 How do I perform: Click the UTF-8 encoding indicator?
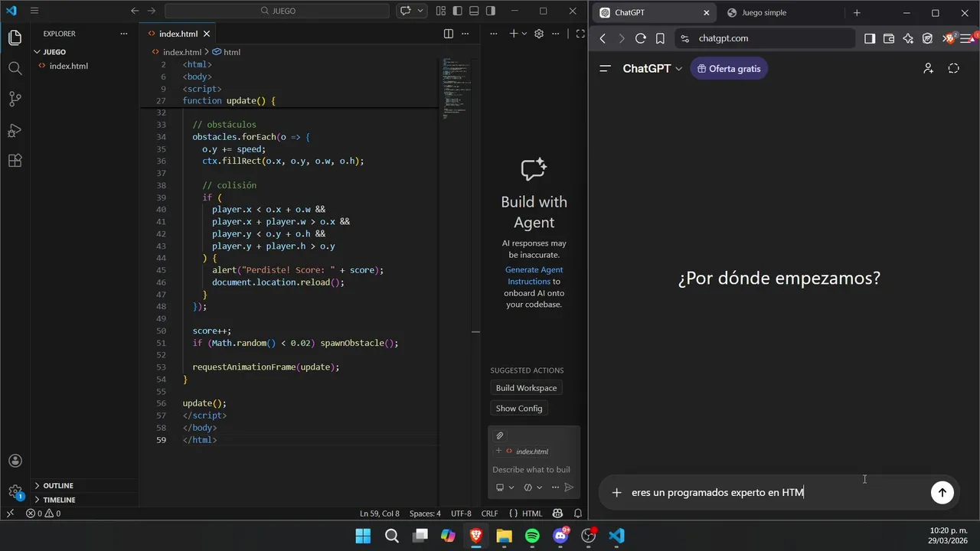pyautogui.click(x=461, y=514)
